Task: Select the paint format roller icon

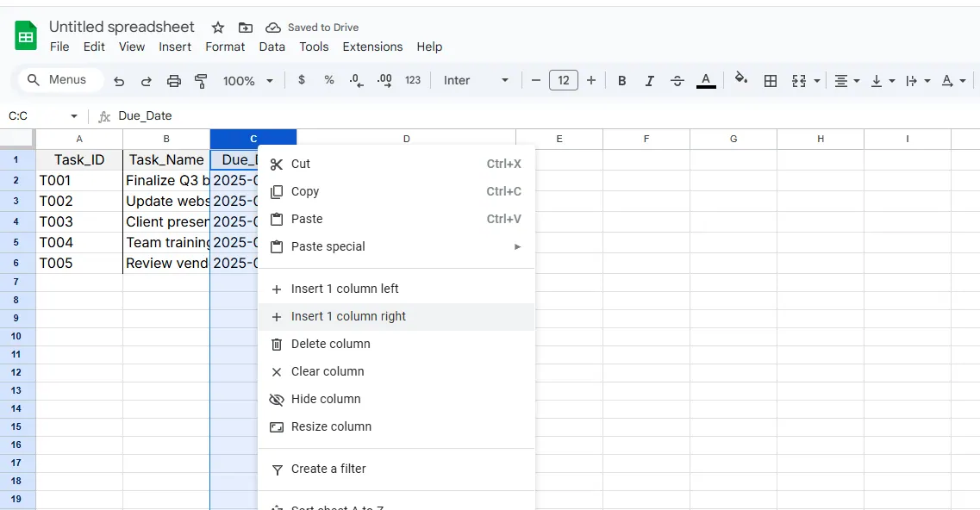Action: click(x=201, y=81)
